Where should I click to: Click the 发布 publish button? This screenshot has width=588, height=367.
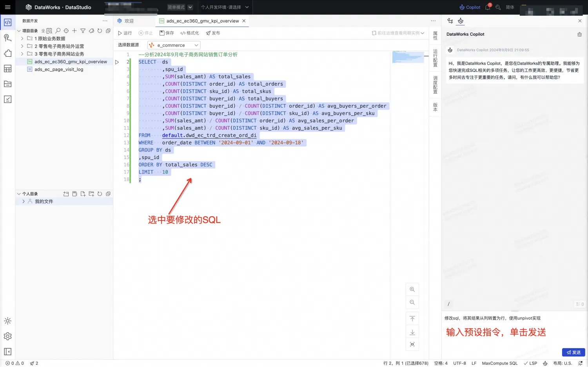click(213, 33)
